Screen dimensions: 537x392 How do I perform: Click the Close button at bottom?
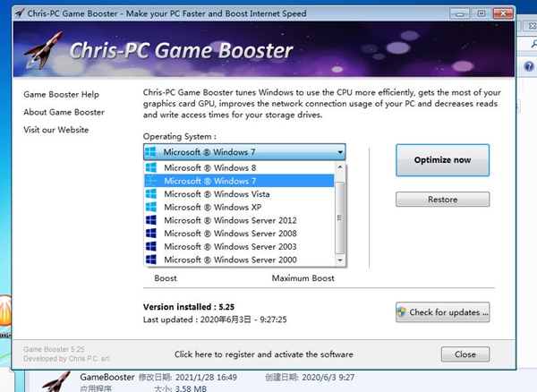coord(465,354)
